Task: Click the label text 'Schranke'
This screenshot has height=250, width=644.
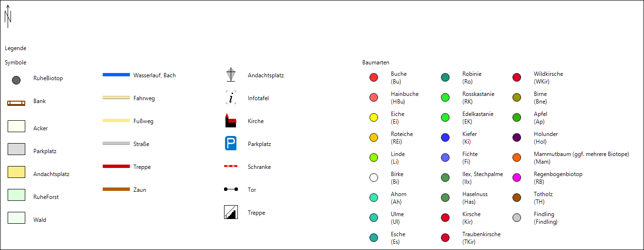Action: tap(259, 167)
